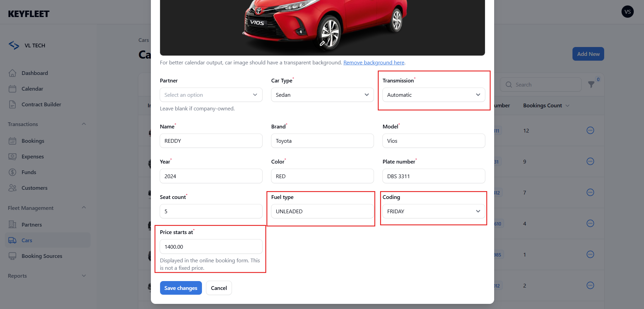Click the Remove background here link
This screenshot has width=644, height=309.
coord(374,63)
